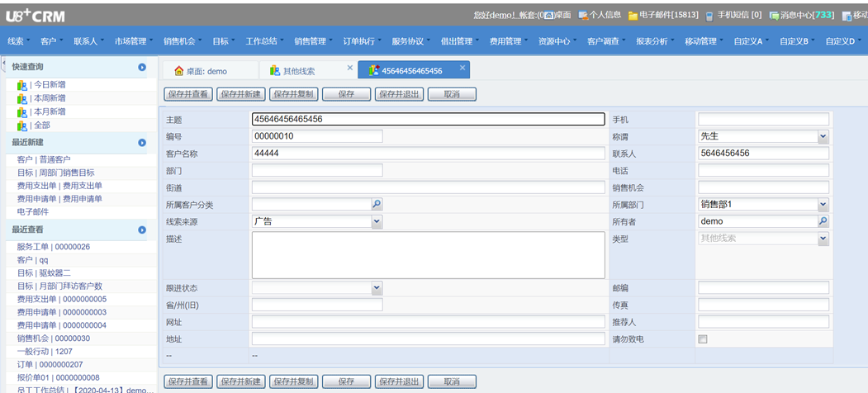Open the 所属部门 dropdown
This screenshot has width=868, height=393.
pos(823,204)
